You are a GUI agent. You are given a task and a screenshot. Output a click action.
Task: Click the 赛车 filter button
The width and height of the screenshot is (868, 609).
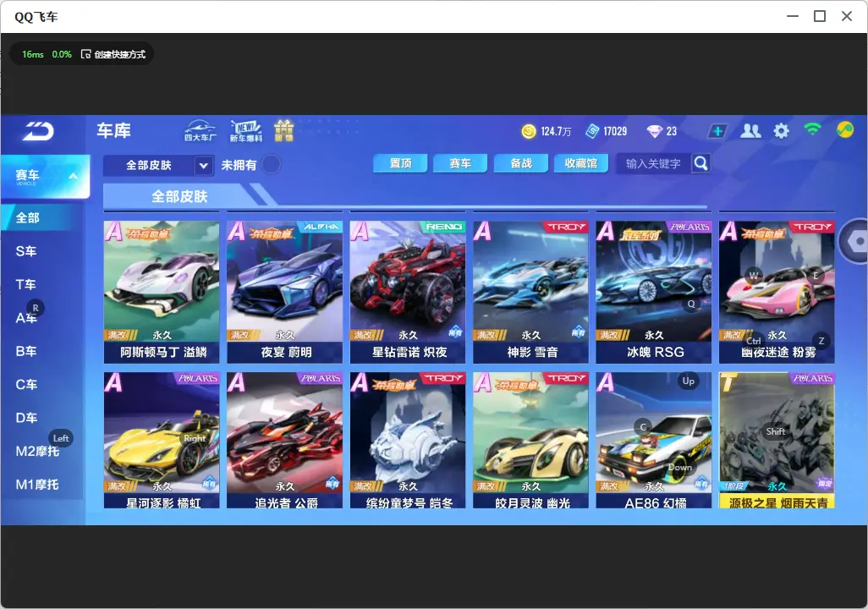(x=460, y=163)
